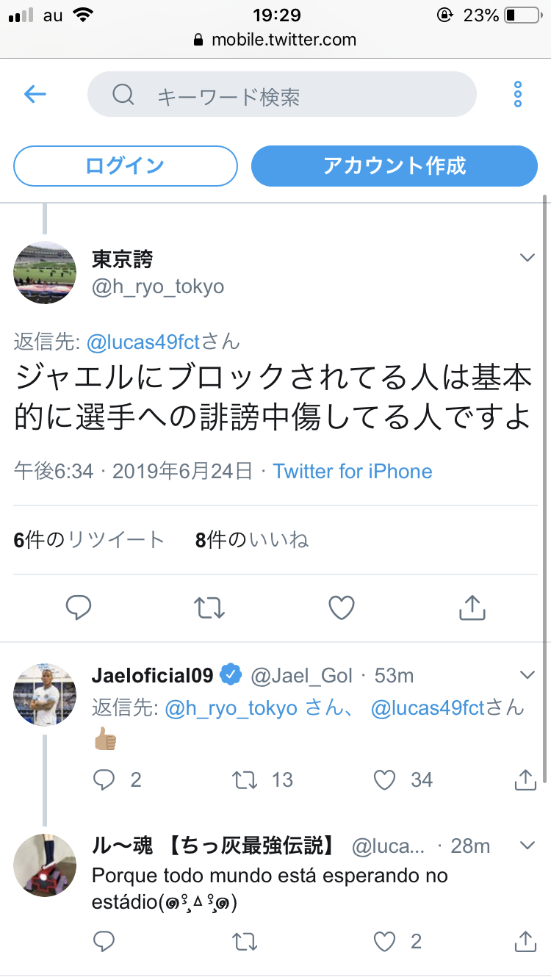Open dropdown chevron on Jaeloficial09's tweet
551x980 pixels.
[527, 674]
